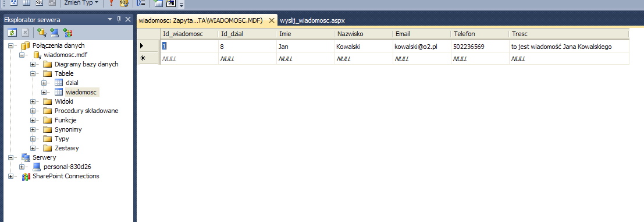This screenshot has width=644, height=222.
Task: Close the wiadomosc query tab
Action: (271, 20)
